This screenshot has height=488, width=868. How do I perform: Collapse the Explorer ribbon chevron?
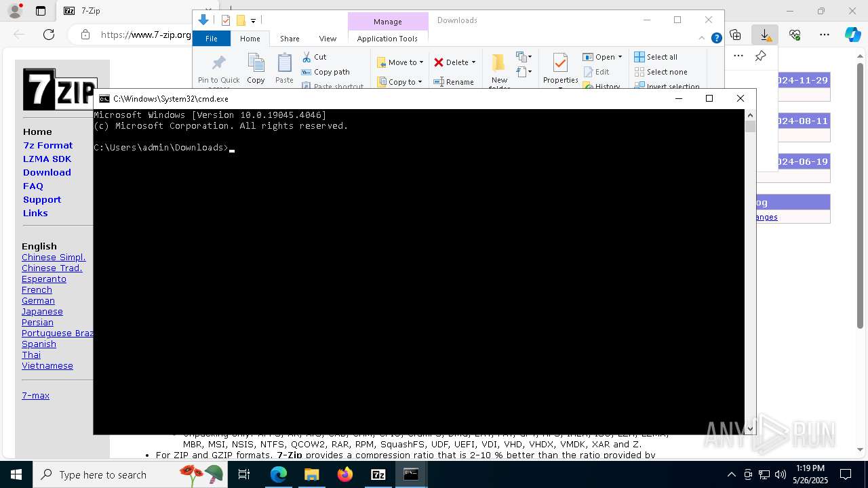702,39
